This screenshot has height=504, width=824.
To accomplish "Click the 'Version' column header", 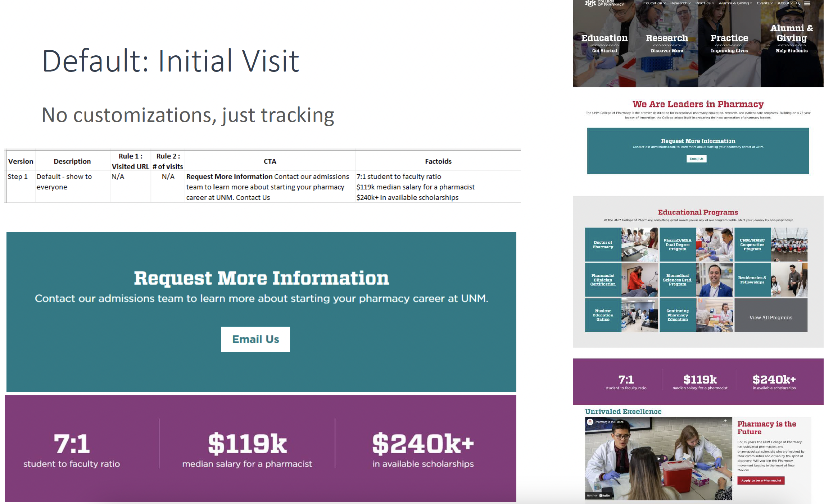I will pyautogui.click(x=21, y=161).
